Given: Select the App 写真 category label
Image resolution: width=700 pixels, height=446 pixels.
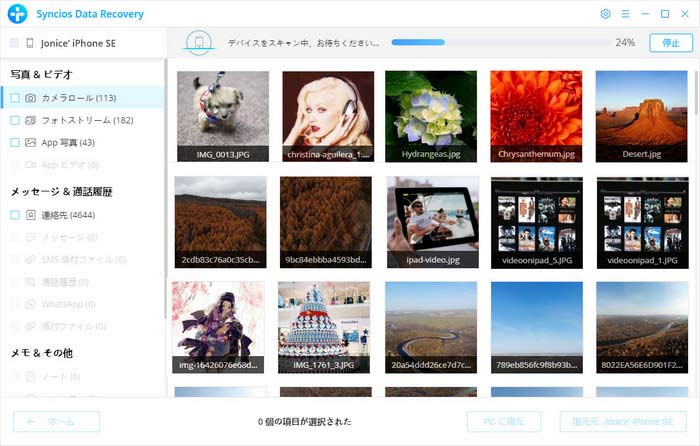Looking at the screenshot, I should [68, 142].
